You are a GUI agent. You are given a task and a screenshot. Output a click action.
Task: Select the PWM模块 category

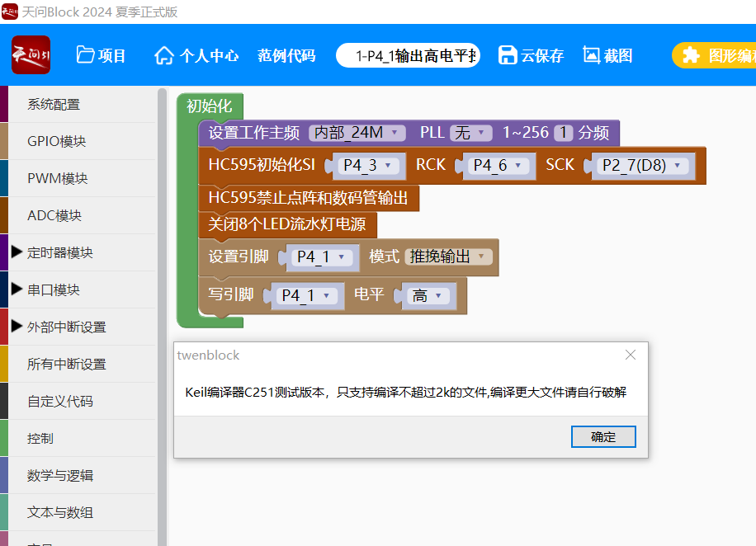point(78,178)
